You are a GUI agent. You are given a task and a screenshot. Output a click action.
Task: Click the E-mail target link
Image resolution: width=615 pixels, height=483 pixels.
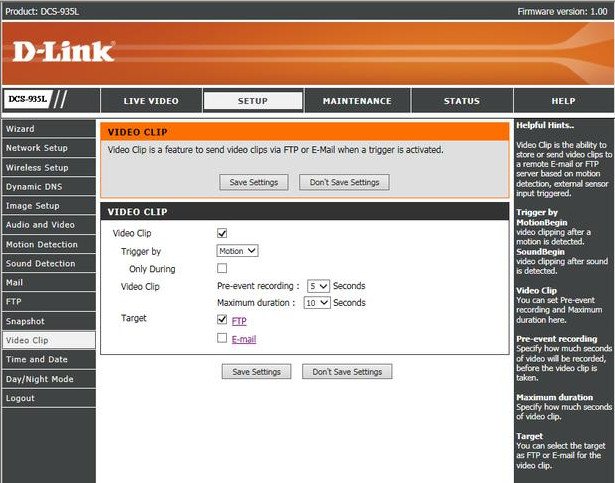tap(244, 339)
